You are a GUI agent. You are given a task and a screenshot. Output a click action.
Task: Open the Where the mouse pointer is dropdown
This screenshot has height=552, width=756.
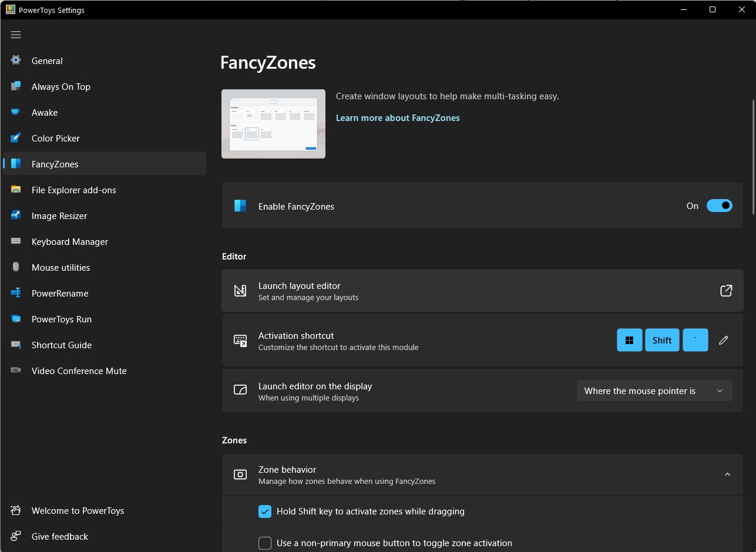tap(654, 391)
